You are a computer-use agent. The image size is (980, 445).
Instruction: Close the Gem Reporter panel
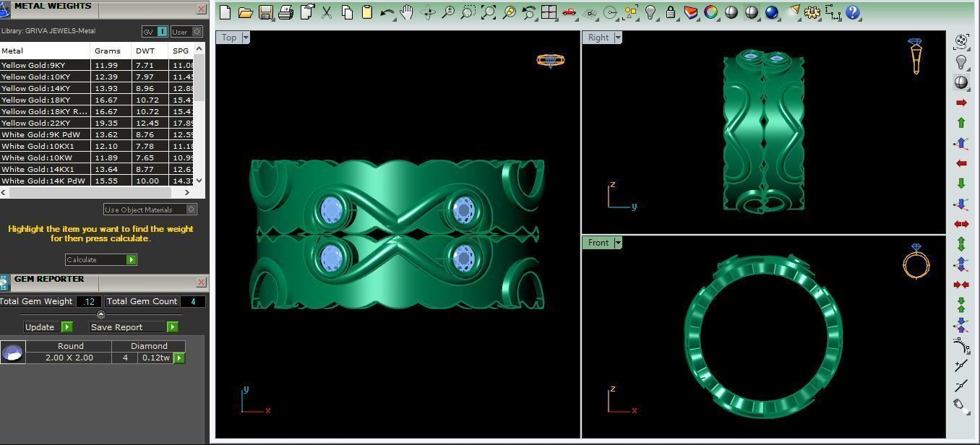pyautogui.click(x=201, y=282)
